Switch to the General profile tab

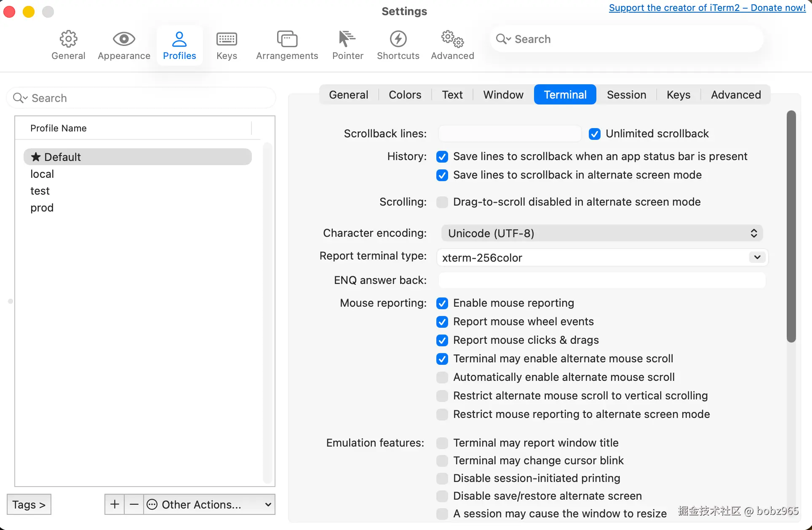349,95
